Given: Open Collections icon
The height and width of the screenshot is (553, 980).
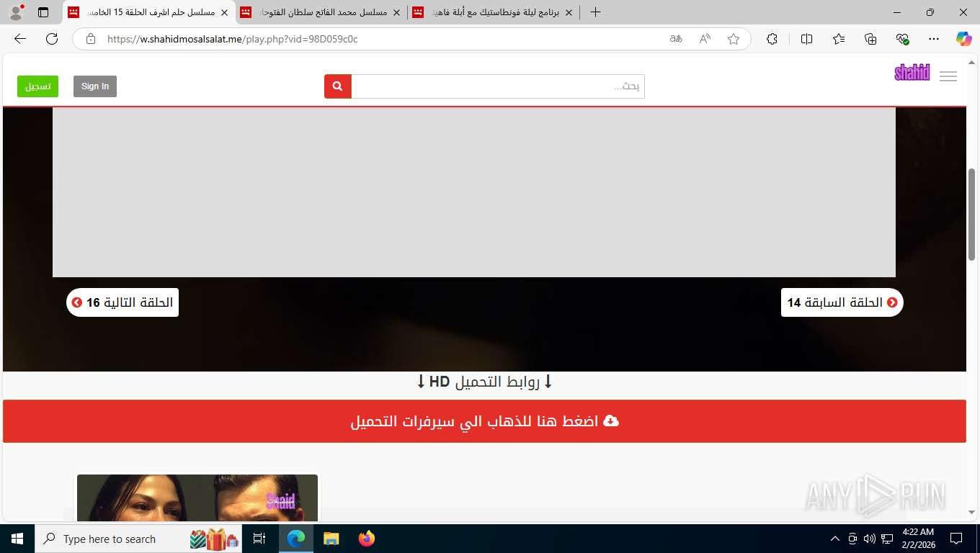Looking at the screenshot, I should tap(870, 39).
